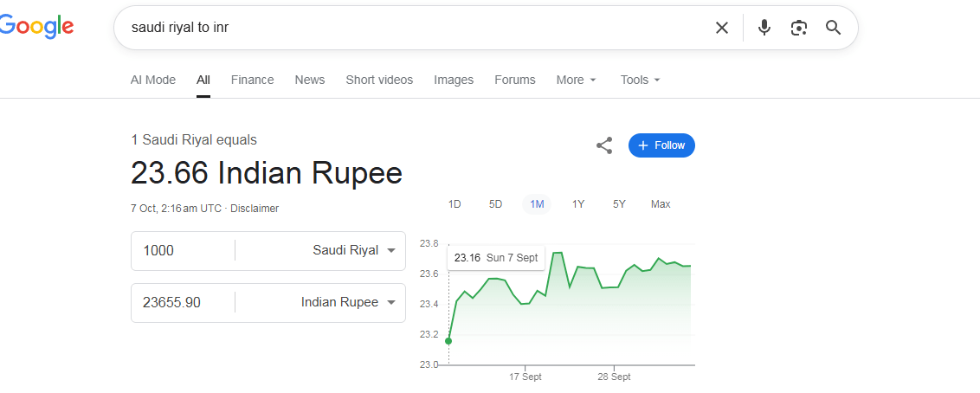Share this currency conversion result
The height and width of the screenshot is (393, 980).
click(604, 145)
